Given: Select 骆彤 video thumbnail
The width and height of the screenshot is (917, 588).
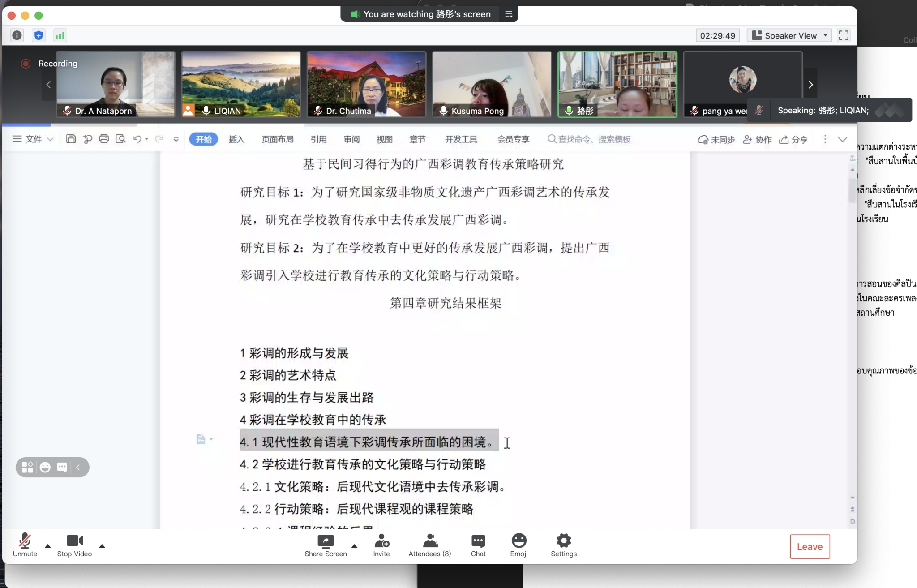Looking at the screenshot, I should coord(617,84).
